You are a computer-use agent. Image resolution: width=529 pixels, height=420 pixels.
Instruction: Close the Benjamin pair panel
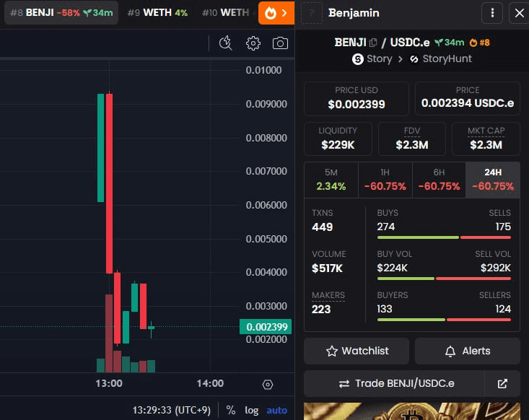(x=519, y=13)
